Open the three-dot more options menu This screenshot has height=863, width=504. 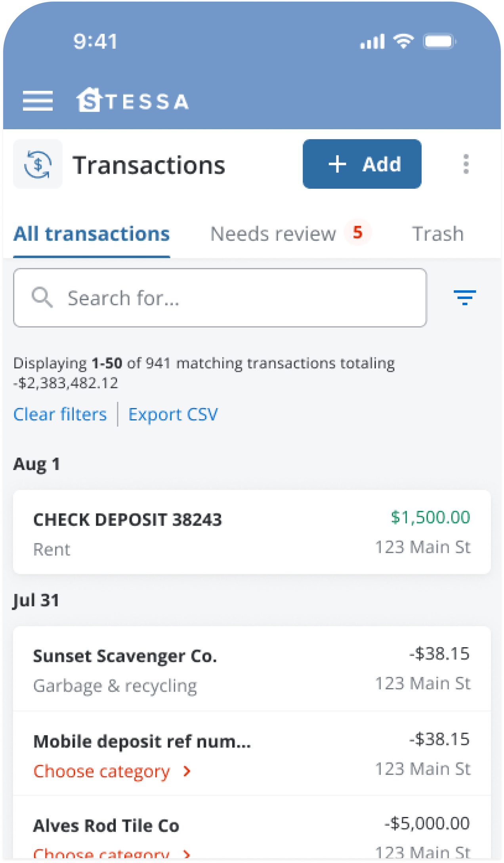(466, 164)
